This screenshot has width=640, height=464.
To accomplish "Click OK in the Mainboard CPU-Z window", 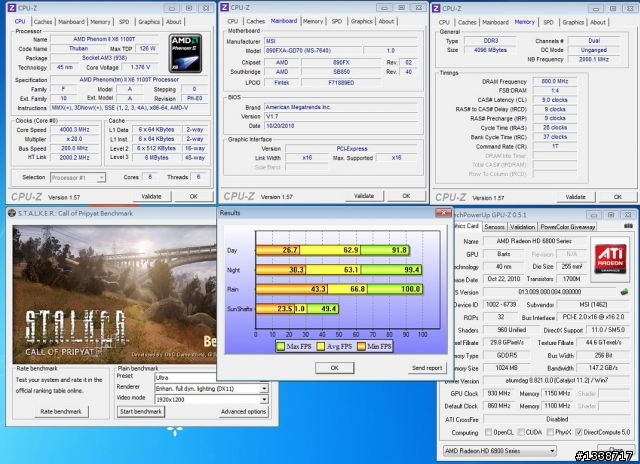I will (x=406, y=196).
